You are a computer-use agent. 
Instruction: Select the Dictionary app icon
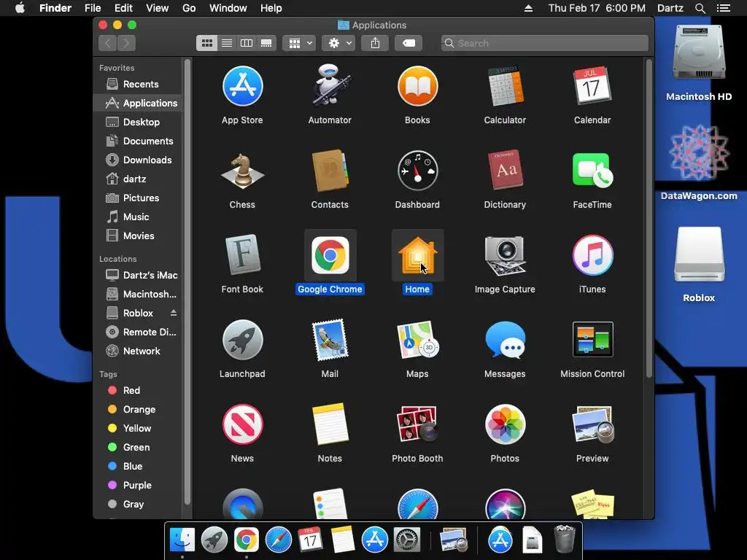[x=505, y=171]
